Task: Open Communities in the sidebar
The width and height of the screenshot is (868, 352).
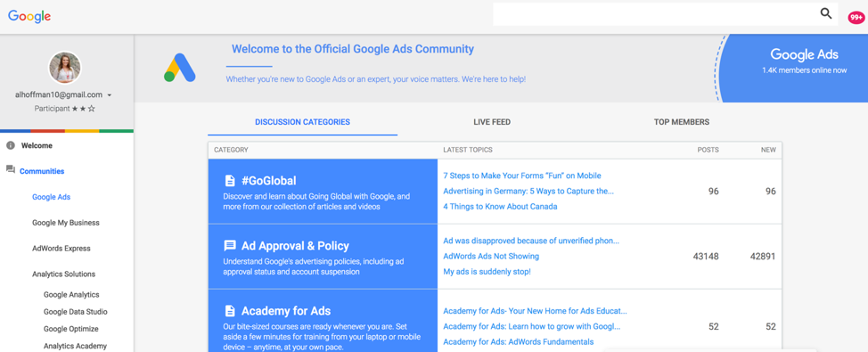Action: [x=42, y=171]
